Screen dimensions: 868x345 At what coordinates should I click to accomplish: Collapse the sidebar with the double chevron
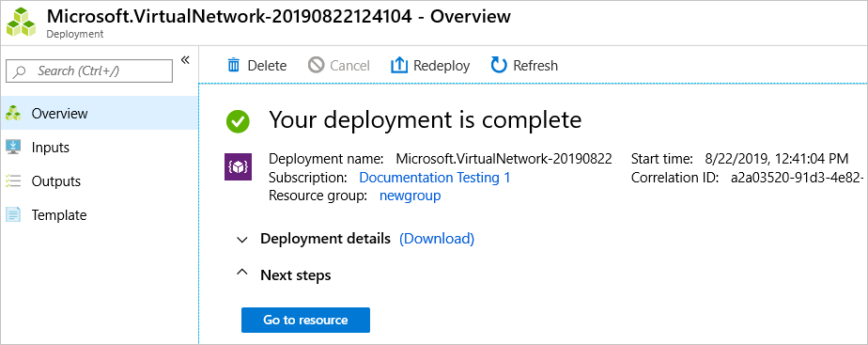(185, 60)
